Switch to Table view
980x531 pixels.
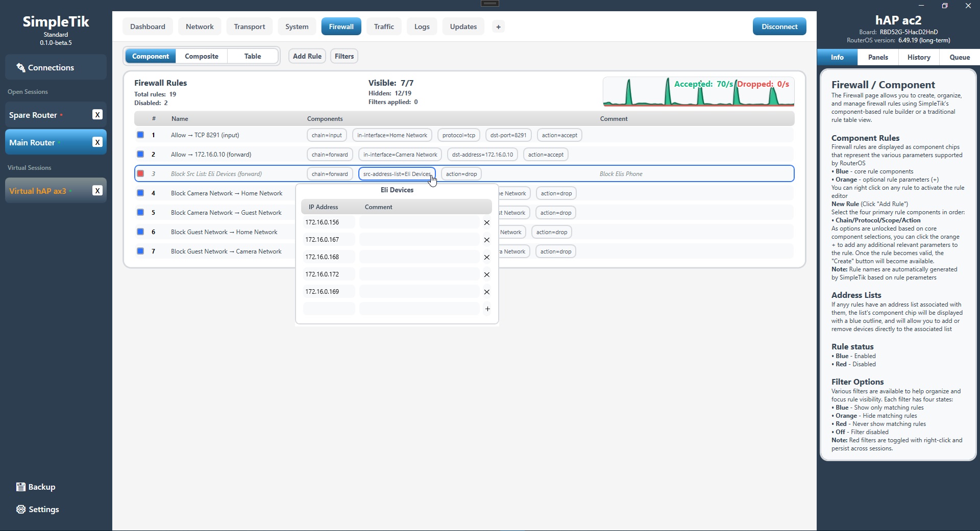253,56
